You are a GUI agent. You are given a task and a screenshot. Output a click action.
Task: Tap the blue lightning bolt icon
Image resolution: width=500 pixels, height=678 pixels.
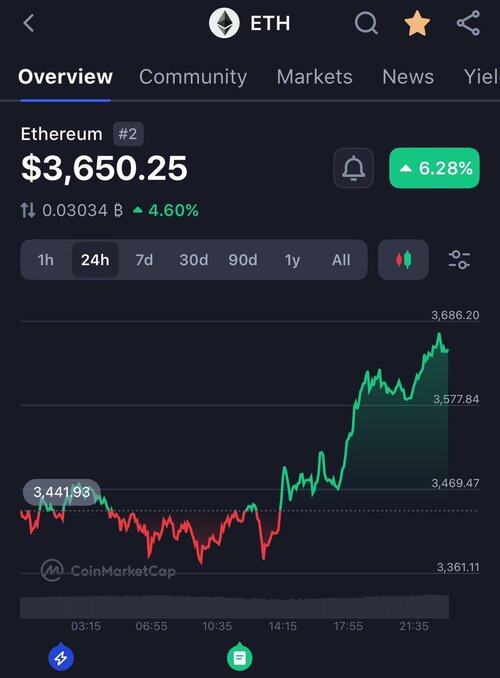[x=61, y=658]
